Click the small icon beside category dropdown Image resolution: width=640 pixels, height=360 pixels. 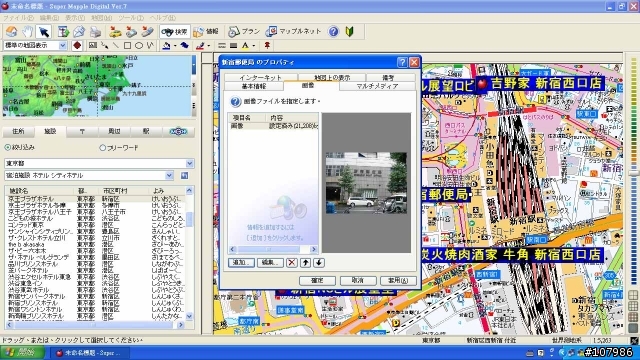[184, 176]
